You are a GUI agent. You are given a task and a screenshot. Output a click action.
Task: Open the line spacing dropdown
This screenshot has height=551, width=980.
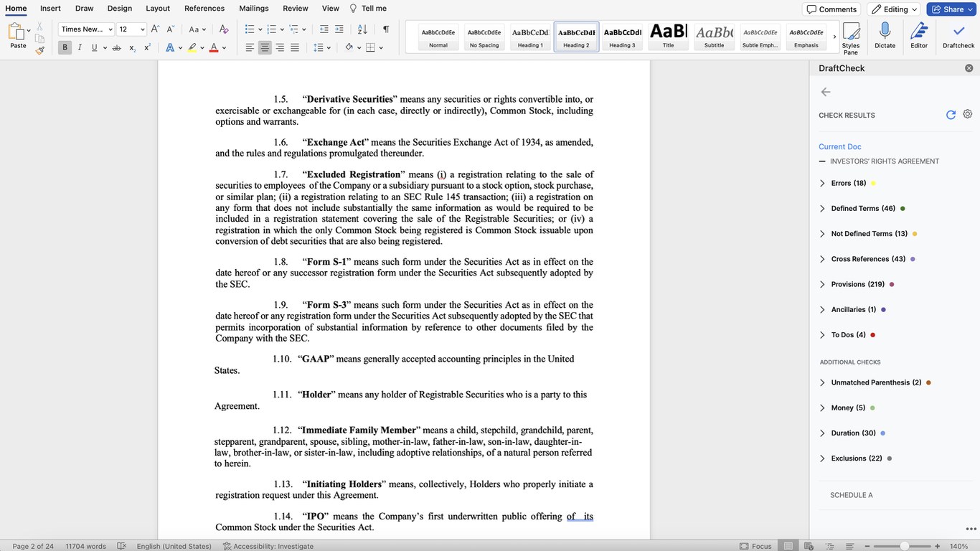tap(322, 48)
